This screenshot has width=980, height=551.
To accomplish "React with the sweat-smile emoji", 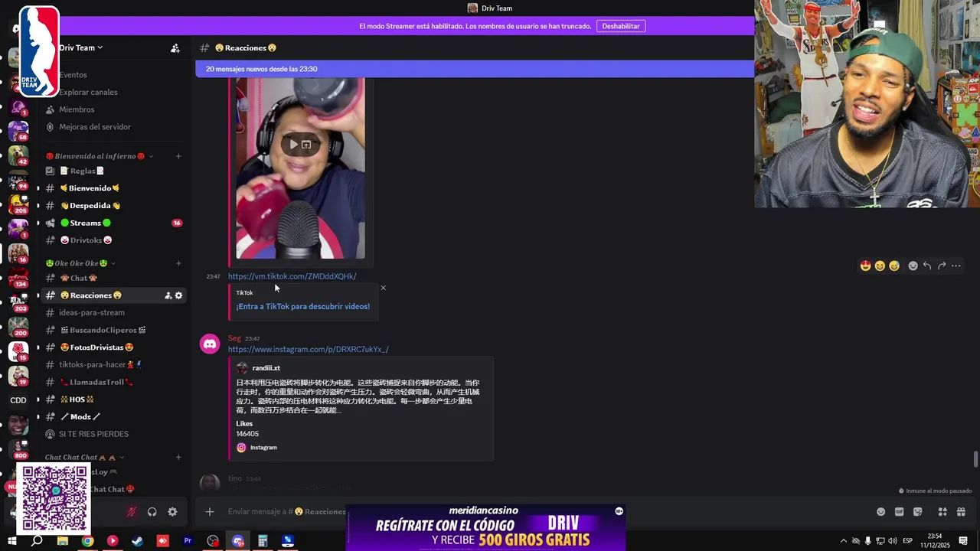I will pos(894,266).
